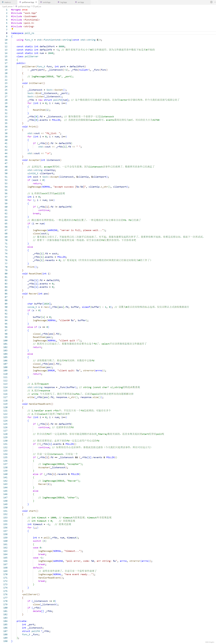
Task: Click the 'server is full' logMessage line
Action: pyautogui.click(x=70, y=230)
